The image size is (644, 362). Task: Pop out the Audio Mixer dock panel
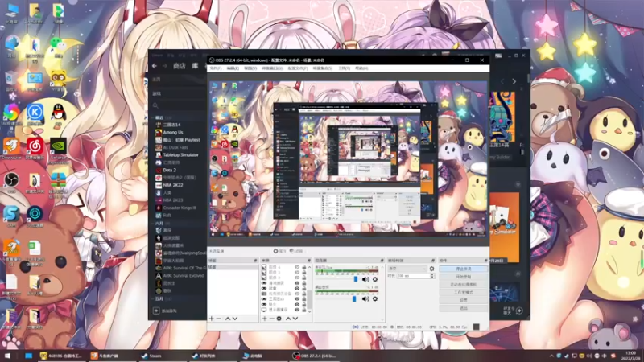point(382,261)
